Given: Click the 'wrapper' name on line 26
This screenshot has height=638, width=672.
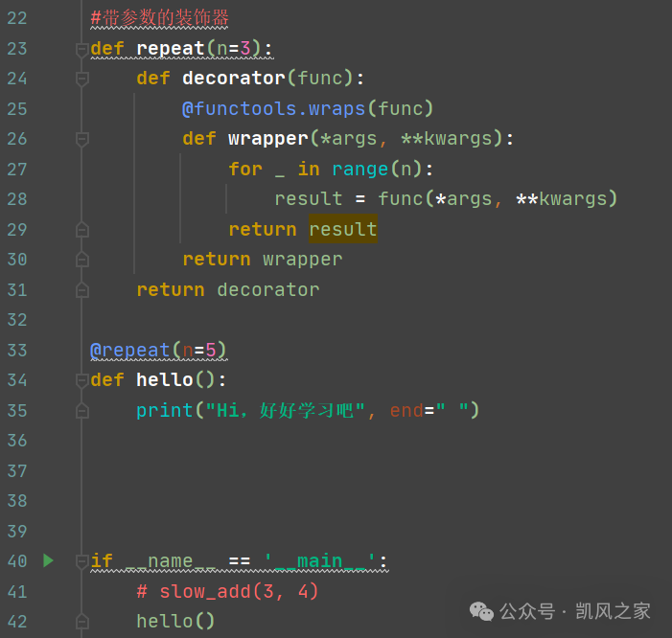Looking at the screenshot, I should pyautogui.click(x=267, y=139).
